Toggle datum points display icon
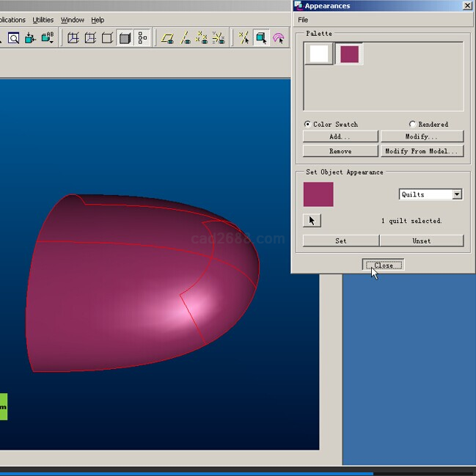Viewport: 476px width, 476px height. 202,38
